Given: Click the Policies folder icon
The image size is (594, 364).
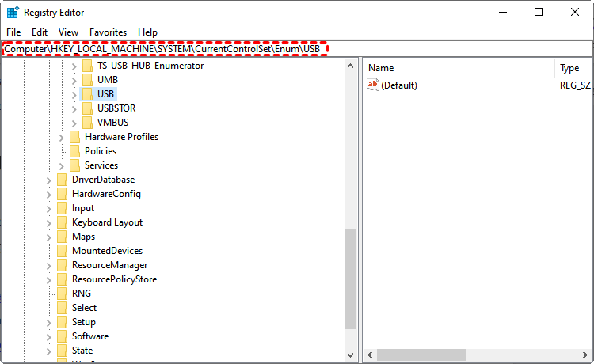Looking at the screenshot, I should point(74,151).
